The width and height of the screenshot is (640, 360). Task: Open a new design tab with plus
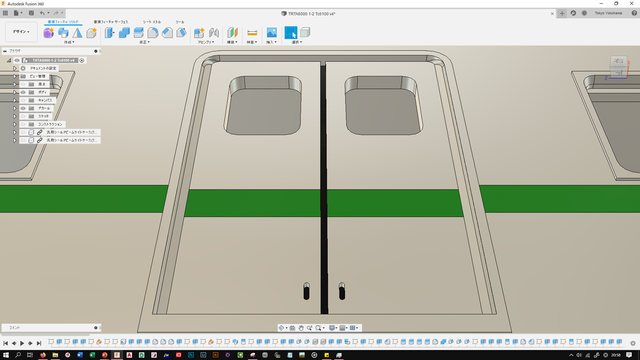(562, 13)
